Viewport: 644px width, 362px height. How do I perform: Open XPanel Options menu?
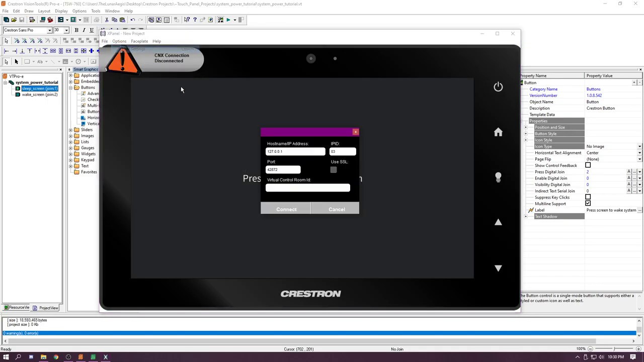tap(119, 41)
